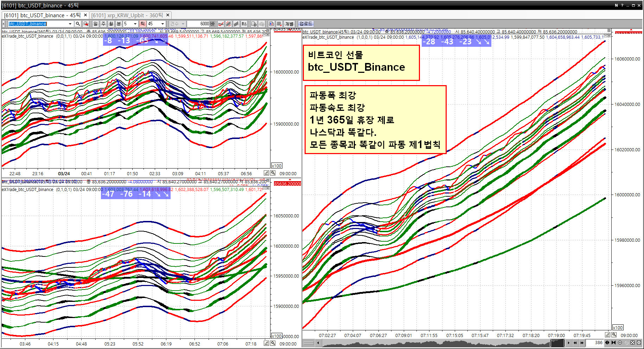The image size is (644, 349).
Task: Click the magnifier zoom icon under right chart
Action: (614, 335)
